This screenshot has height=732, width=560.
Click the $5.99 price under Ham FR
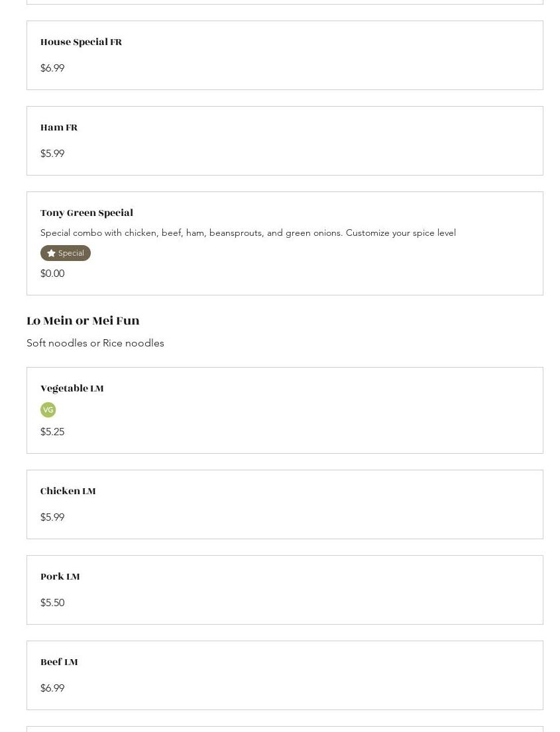(x=52, y=154)
